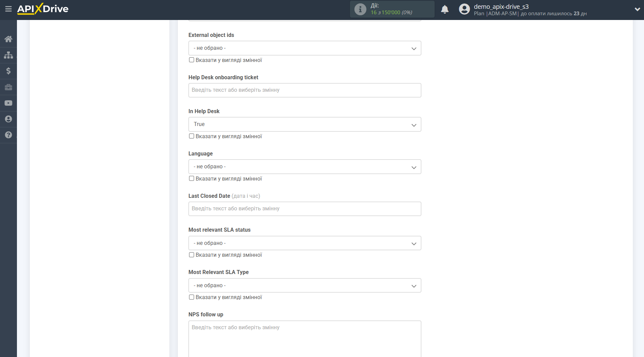
Task: Click the Plan ADM-AP-SM details text
Action: tap(530, 14)
